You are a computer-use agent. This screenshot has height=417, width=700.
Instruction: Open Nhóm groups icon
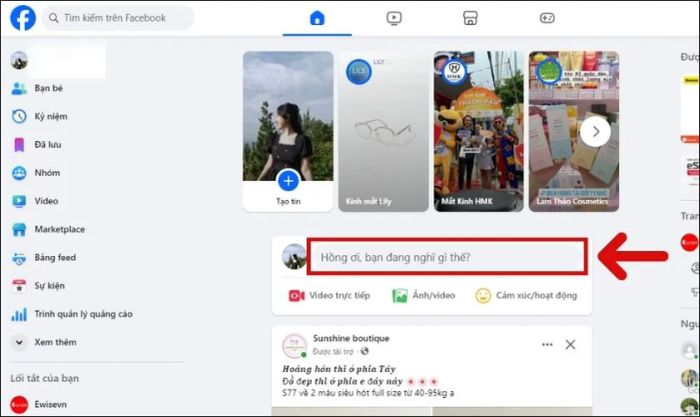pyautogui.click(x=19, y=173)
